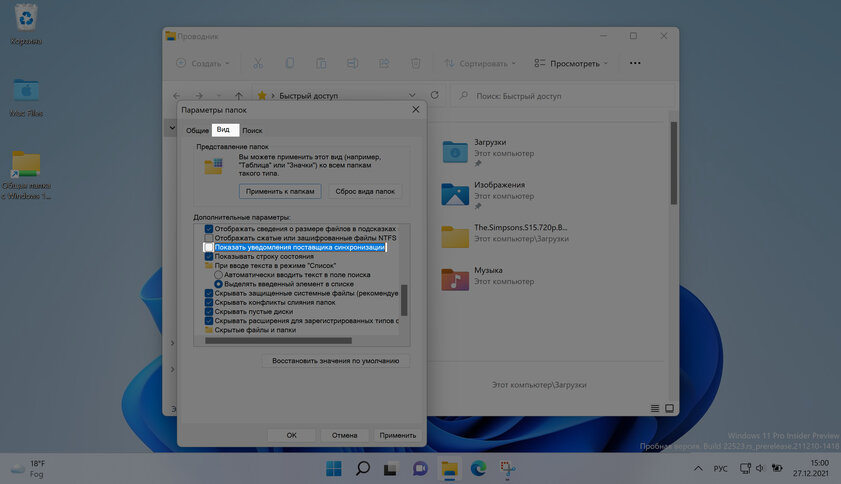Open the Windows Start menu
Viewport: 841px width, 484px height.
tap(334, 468)
